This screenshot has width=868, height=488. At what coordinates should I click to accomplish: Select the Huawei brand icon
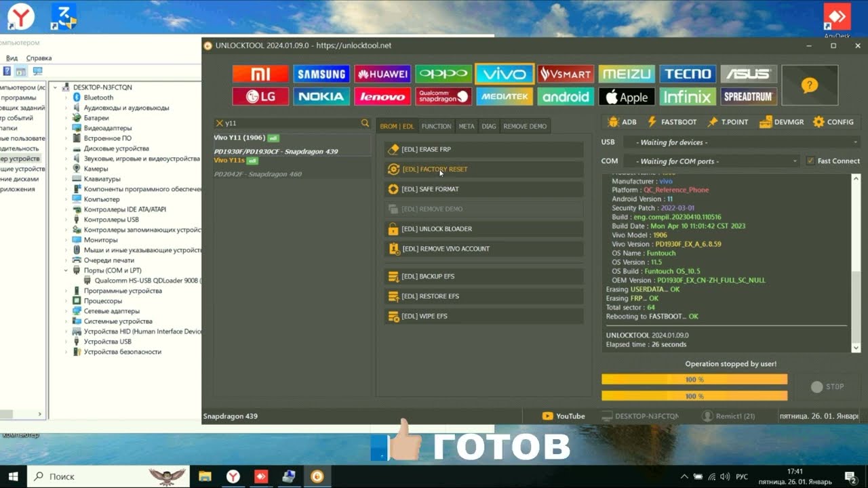[382, 74]
